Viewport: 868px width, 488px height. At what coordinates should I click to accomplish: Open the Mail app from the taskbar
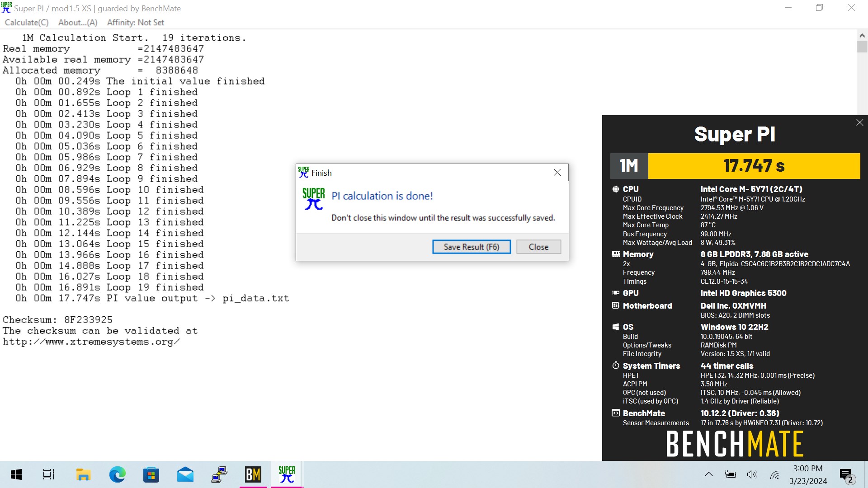[x=185, y=474]
